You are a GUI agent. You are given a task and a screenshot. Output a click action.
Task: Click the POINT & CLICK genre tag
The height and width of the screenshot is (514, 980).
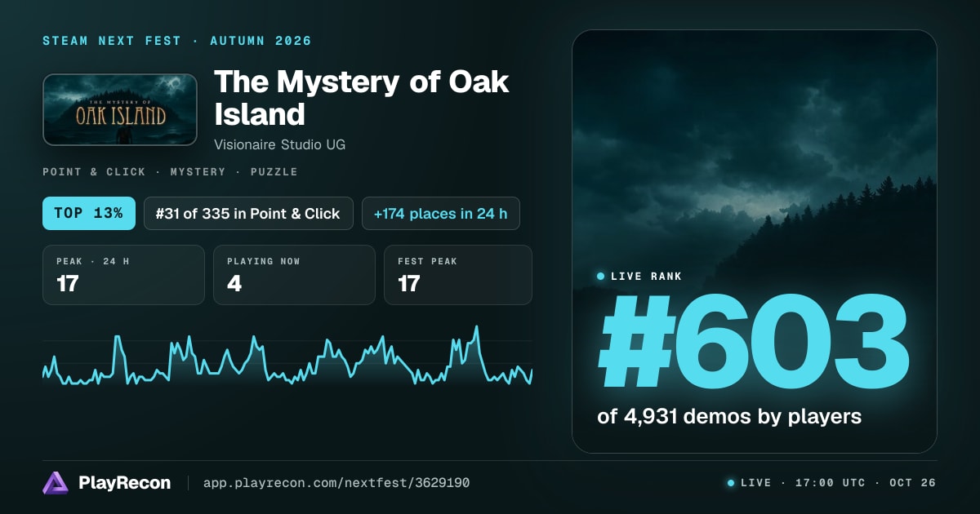tap(94, 172)
